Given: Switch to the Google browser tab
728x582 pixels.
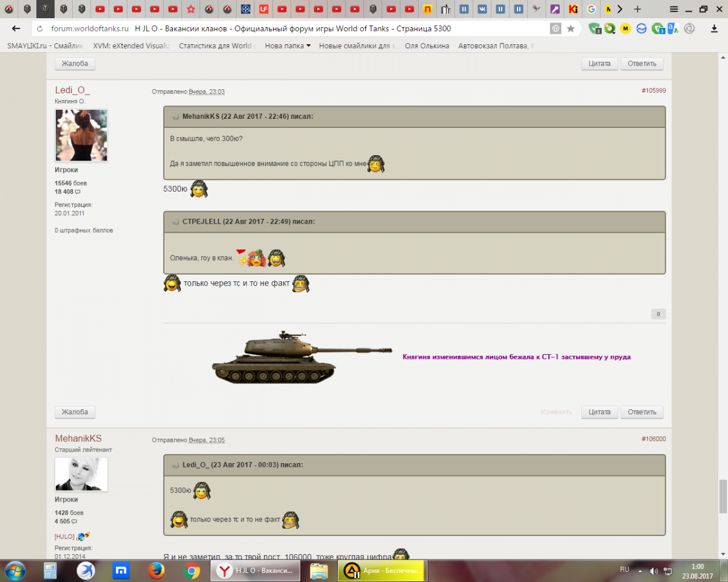Looking at the screenshot, I should [592, 9].
